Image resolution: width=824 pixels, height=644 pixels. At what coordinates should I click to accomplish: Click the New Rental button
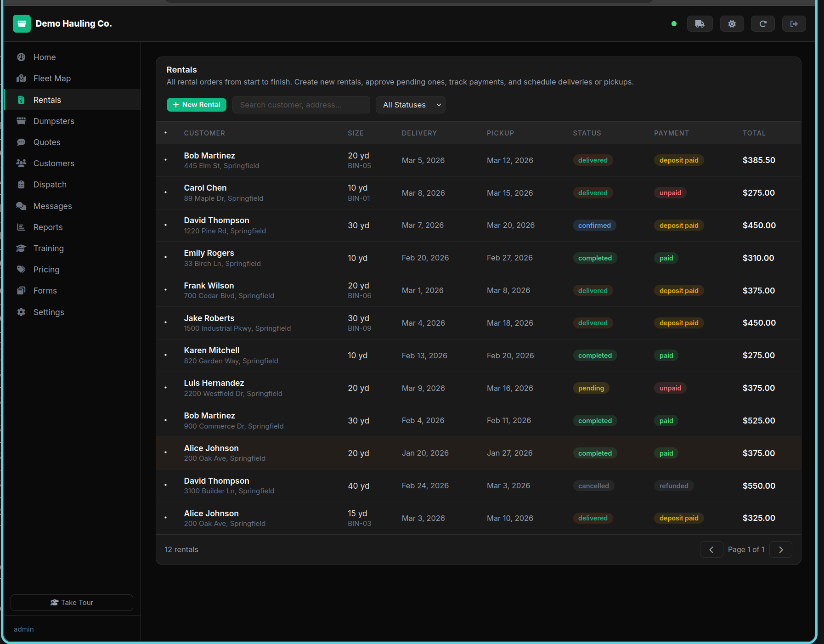tap(197, 105)
